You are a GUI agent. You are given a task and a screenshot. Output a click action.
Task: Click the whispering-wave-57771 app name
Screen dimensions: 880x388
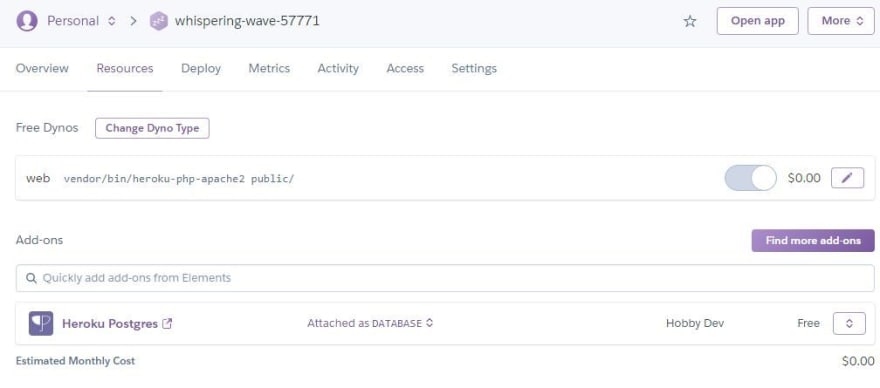(x=247, y=21)
